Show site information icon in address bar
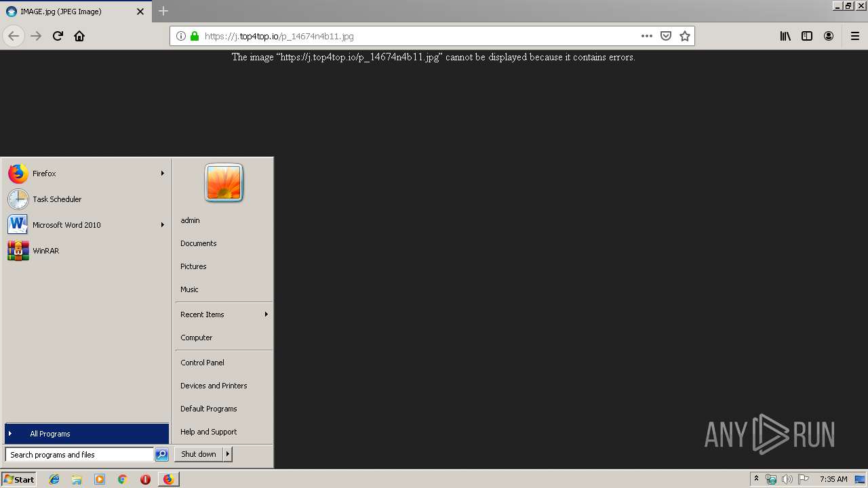This screenshot has height=488, width=868. coord(180,36)
